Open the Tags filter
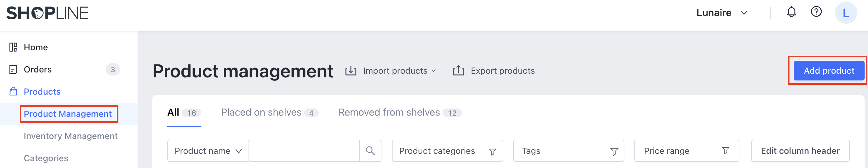The height and width of the screenshot is (168, 868). tap(568, 151)
